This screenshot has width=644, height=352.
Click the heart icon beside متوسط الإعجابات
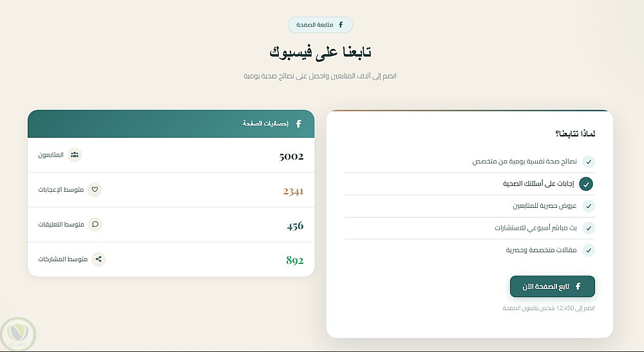click(x=95, y=190)
